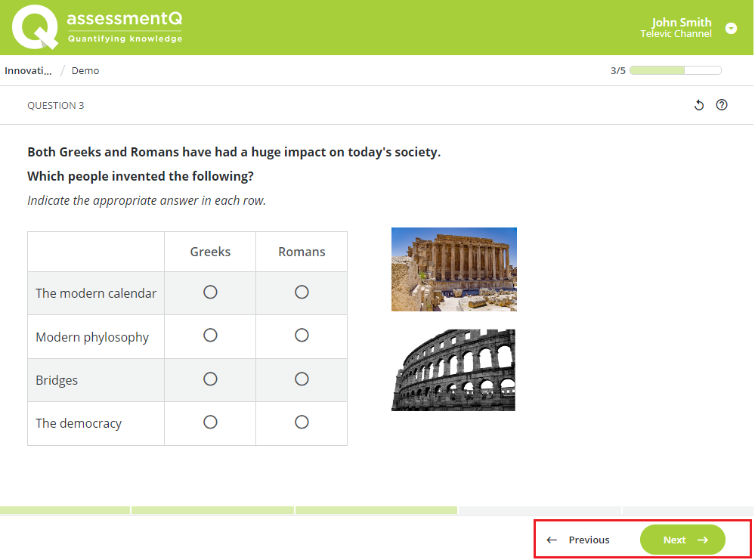The image size is (755, 560).
Task: Click the Demo breadcrumb item
Action: pyautogui.click(x=85, y=70)
